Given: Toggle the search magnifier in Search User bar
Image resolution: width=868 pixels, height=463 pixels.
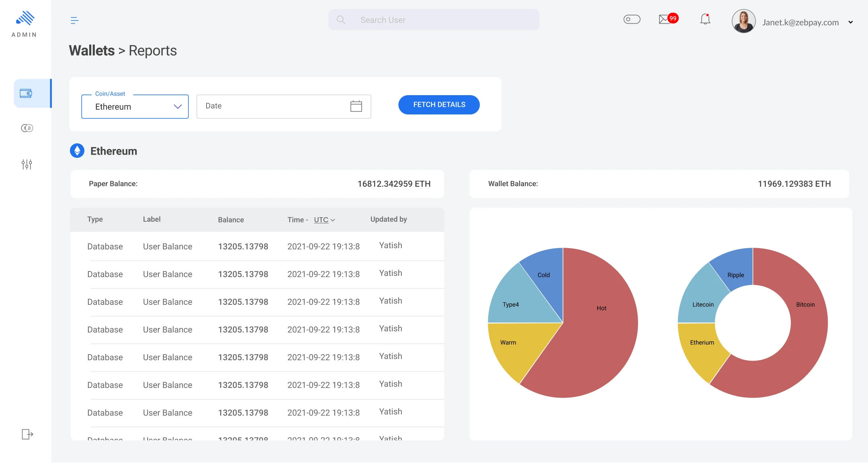Looking at the screenshot, I should point(341,19).
